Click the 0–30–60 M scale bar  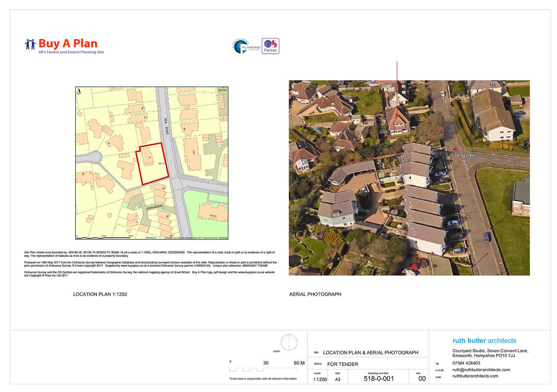pos(267,369)
